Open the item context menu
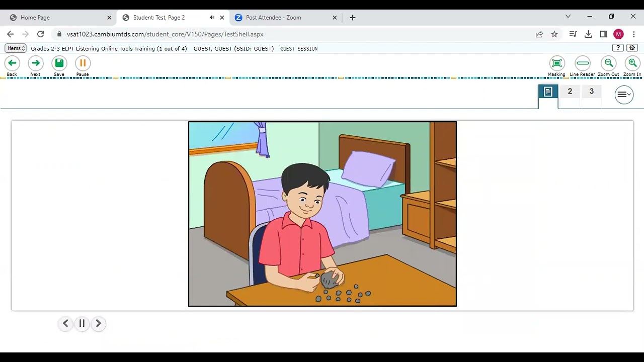 click(624, 95)
